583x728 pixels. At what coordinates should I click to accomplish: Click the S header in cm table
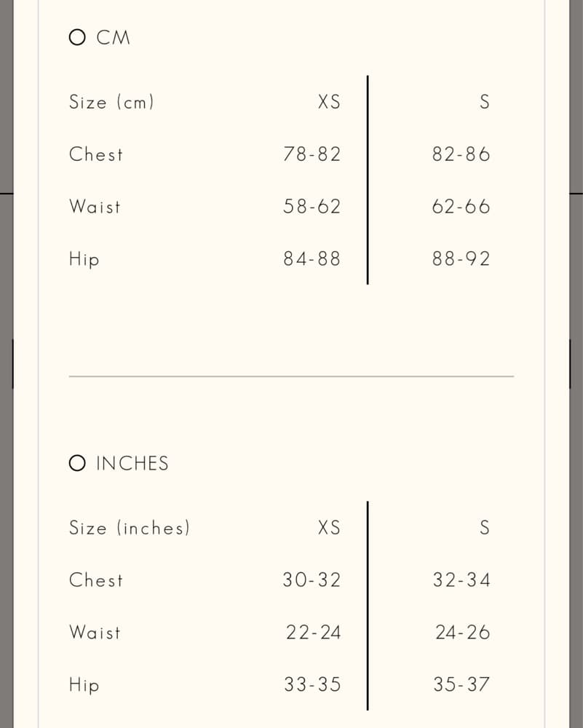coord(485,102)
